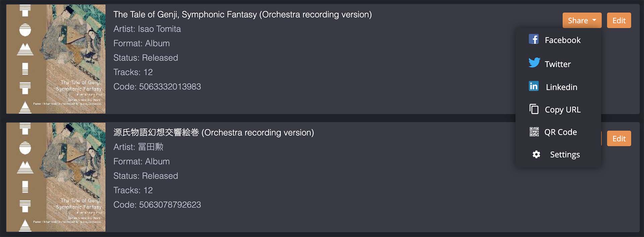644x237 pixels.
Task: Select the Copy URL text label
Action: click(562, 109)
